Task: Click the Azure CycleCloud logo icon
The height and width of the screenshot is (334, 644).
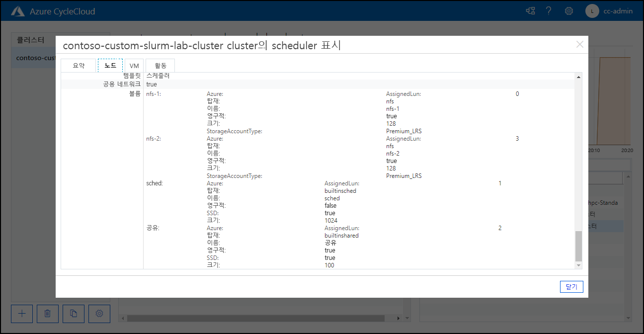Action: pyautogui.click(x=18, y=11)
